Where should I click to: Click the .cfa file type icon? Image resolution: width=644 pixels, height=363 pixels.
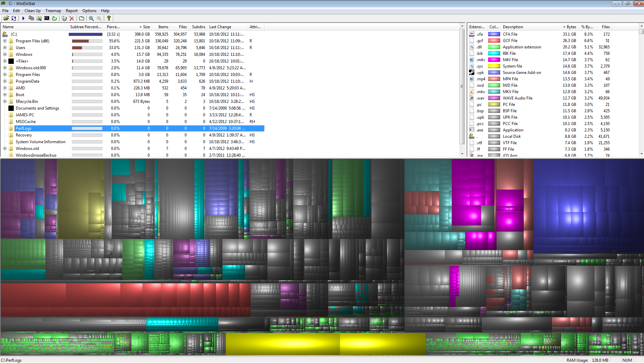coord(472,34)
